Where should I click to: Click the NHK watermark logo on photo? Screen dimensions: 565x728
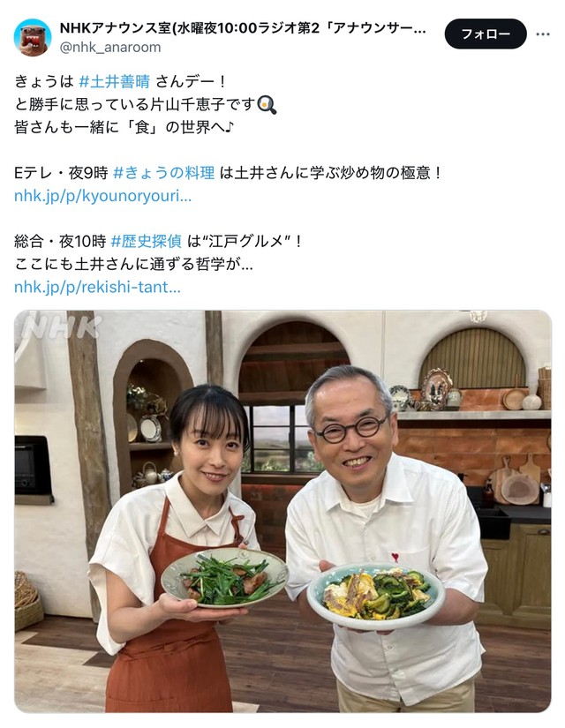[x=61, y=326]
